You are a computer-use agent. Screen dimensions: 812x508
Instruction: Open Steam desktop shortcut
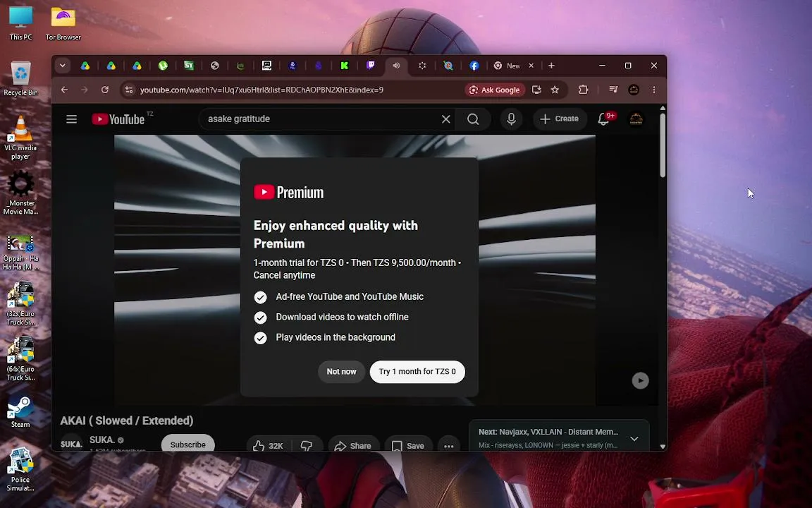pyautogui.click(x=20, y=412)
